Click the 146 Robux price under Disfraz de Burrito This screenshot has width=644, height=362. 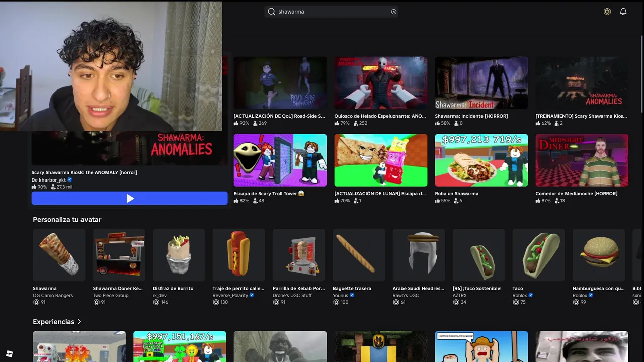[x=160, y=302]
